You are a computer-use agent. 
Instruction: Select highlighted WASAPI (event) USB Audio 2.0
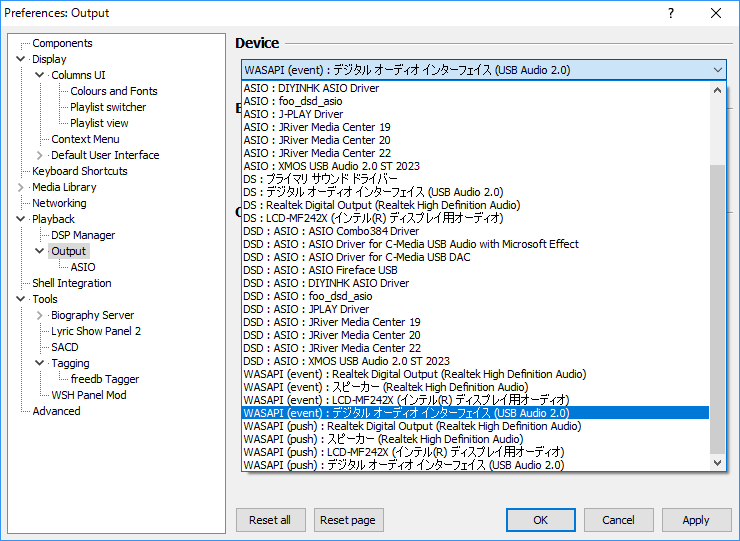tap(475, 413)
